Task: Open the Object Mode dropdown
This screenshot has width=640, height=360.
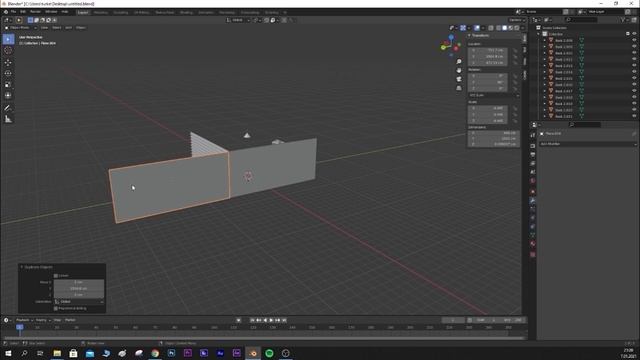Action: click(20, 28)
